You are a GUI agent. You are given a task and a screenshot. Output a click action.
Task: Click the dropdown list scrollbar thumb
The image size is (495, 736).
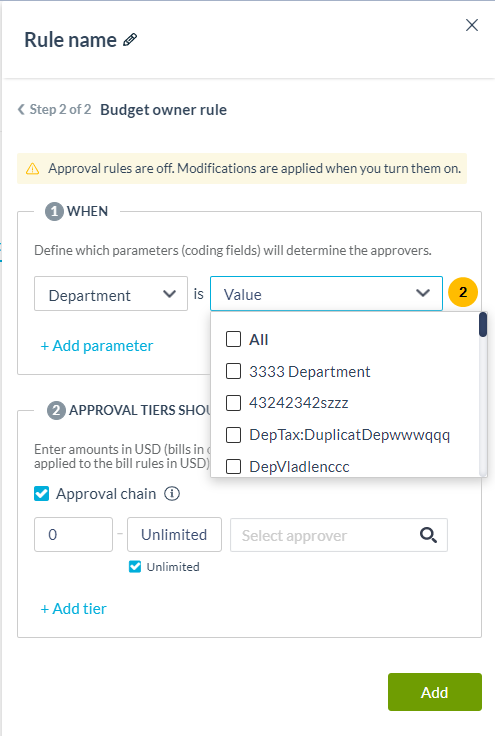pos(483,325)
